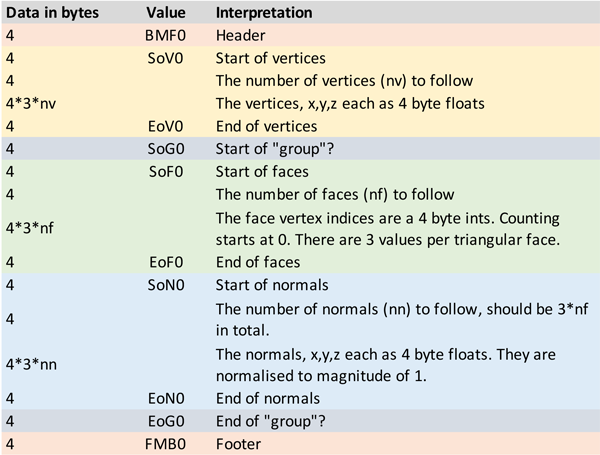The image size is (600, 455).
Task: Click the SoG0 value cell
Action: 166,149
